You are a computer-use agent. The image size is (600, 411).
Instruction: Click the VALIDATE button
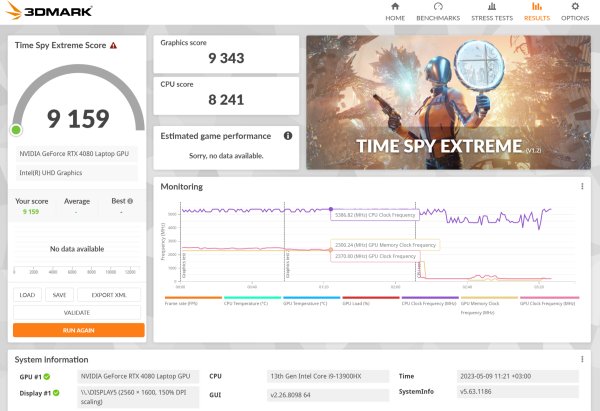tap(77, 312)
